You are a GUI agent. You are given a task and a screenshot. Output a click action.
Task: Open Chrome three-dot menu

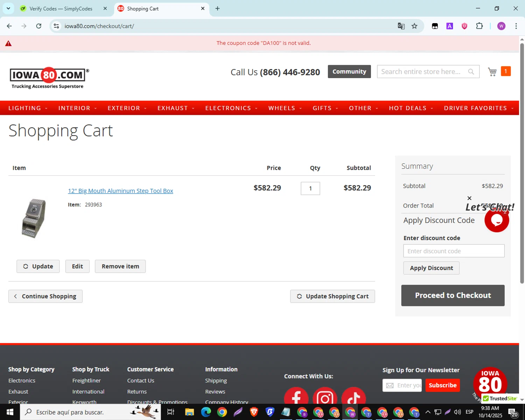click(516, 26)
